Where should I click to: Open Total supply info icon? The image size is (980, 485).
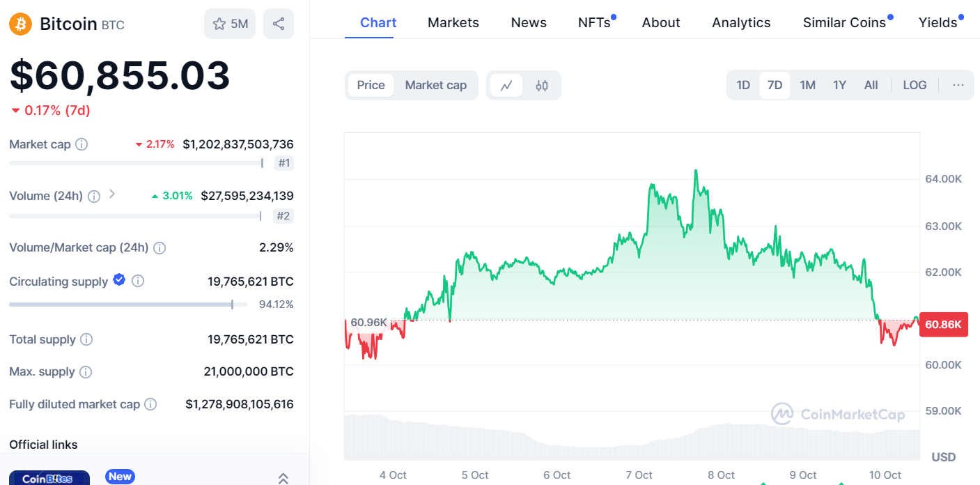[86, 339]
